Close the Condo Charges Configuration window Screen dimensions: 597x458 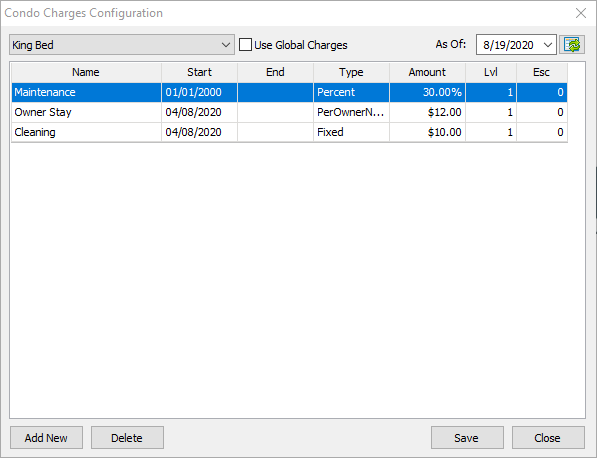point(581,13)
